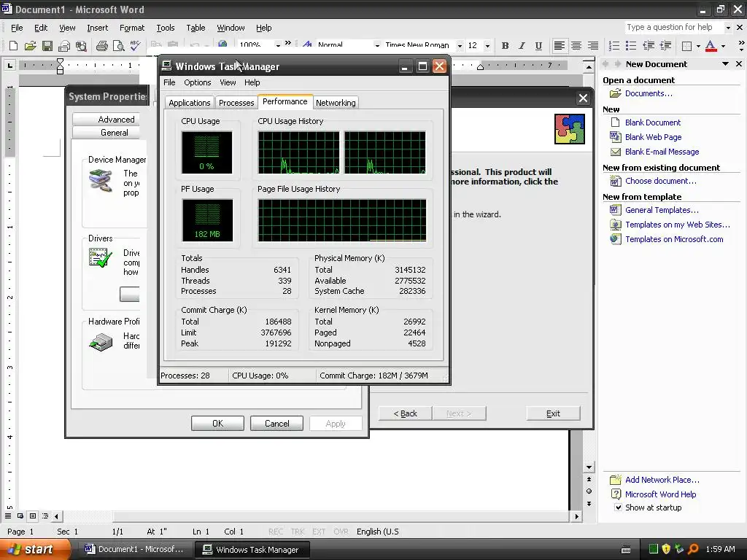
Task: Click Type a question for help field
Action: tap(673, 27)
